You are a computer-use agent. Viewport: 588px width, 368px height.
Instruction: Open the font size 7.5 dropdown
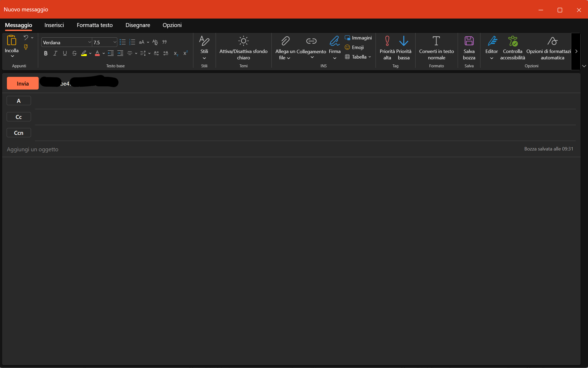tap(115, 42)
